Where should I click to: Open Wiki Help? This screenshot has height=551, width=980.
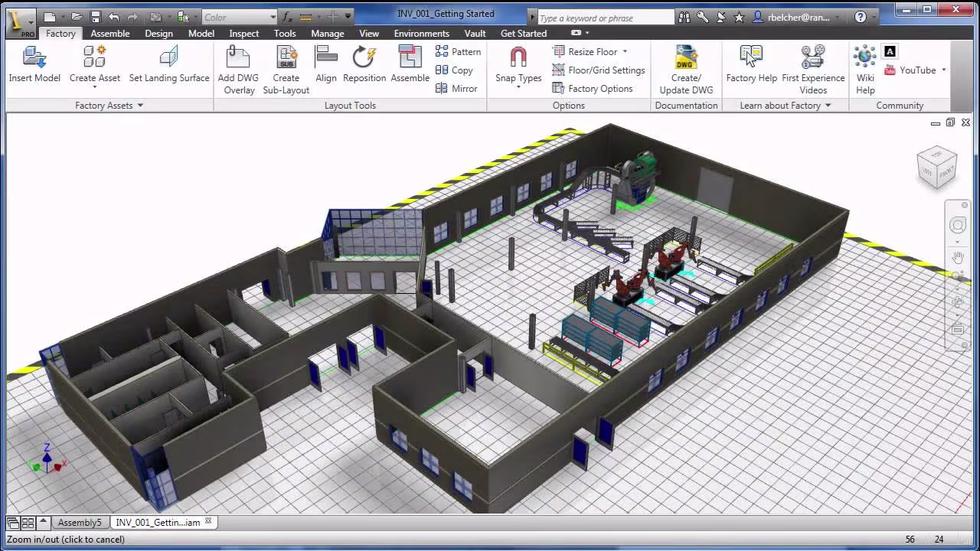tap(865, 70)
